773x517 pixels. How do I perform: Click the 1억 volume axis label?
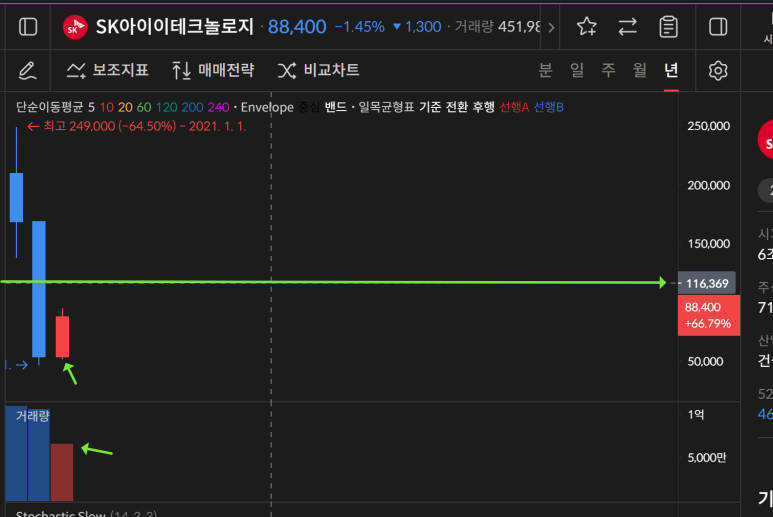[696, 414]
